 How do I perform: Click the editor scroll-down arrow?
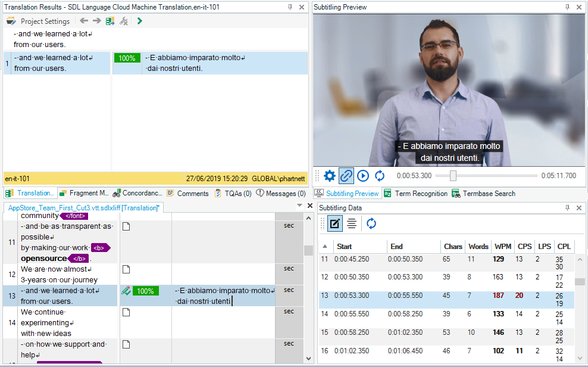coord(309,359)
